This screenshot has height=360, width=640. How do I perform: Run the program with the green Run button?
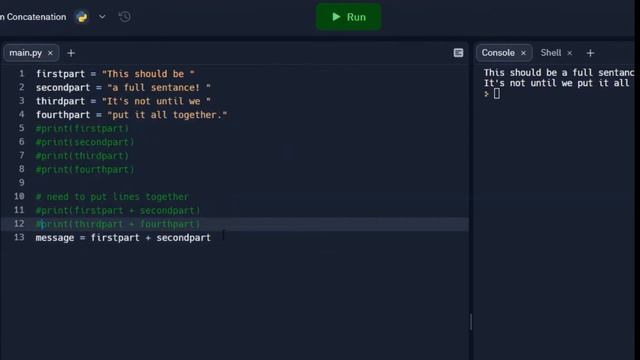click(349, 17)
